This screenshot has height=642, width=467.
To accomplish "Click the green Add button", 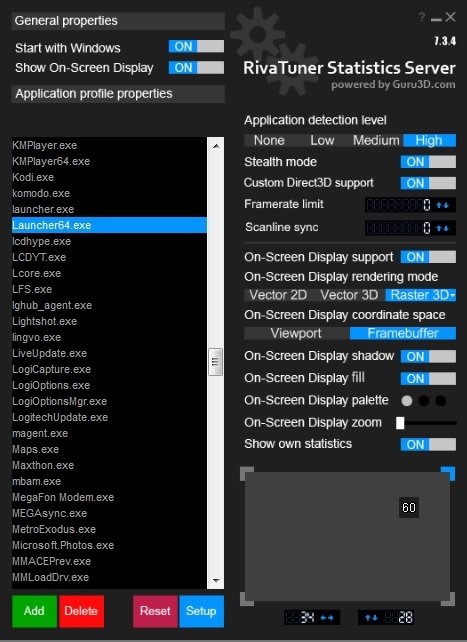I will (x=34, y=611).
